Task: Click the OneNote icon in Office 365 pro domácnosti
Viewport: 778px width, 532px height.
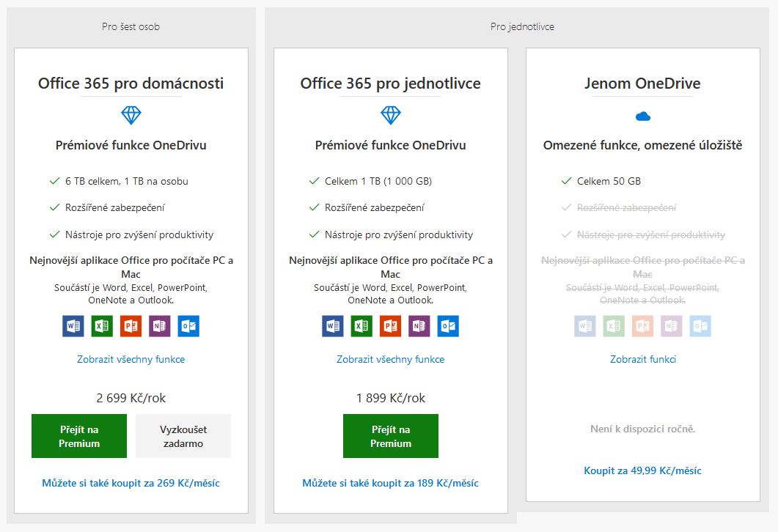Action: pyautogui.click(x=159, y=326)
